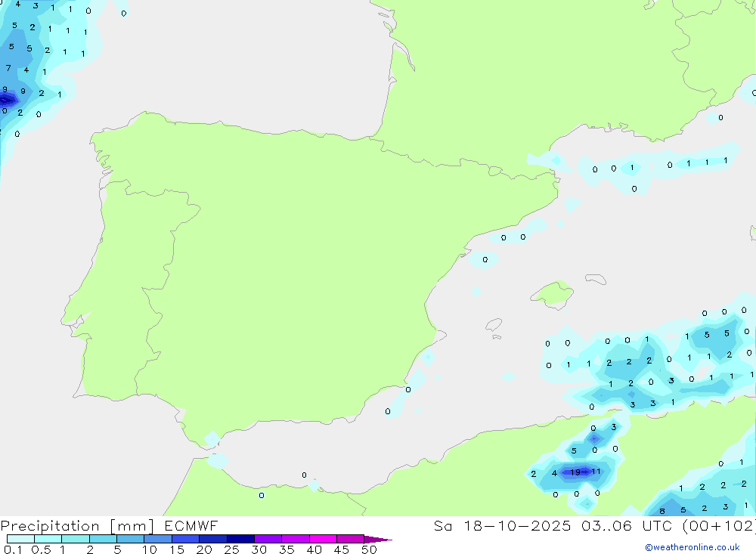Click the 'Sa' weekday abbreviation

(442, 525)
